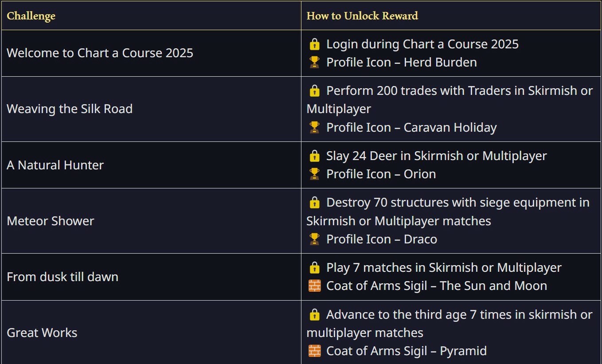Select the Meteor Shower challenge name

[51, 221]
